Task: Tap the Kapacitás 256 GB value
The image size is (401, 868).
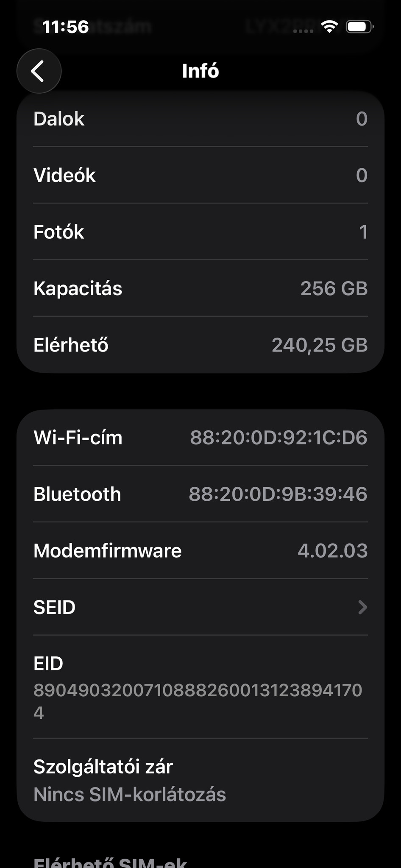Action: click(334, 288)
